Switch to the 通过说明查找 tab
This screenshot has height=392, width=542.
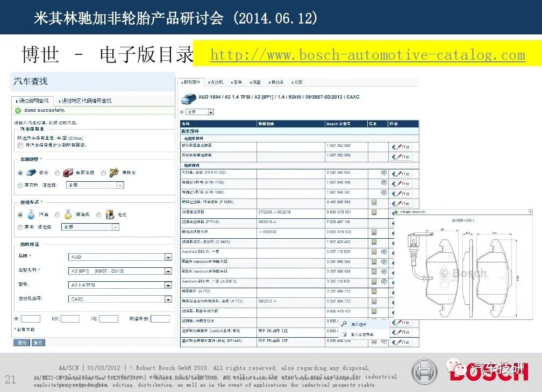[x=32, y=101]
